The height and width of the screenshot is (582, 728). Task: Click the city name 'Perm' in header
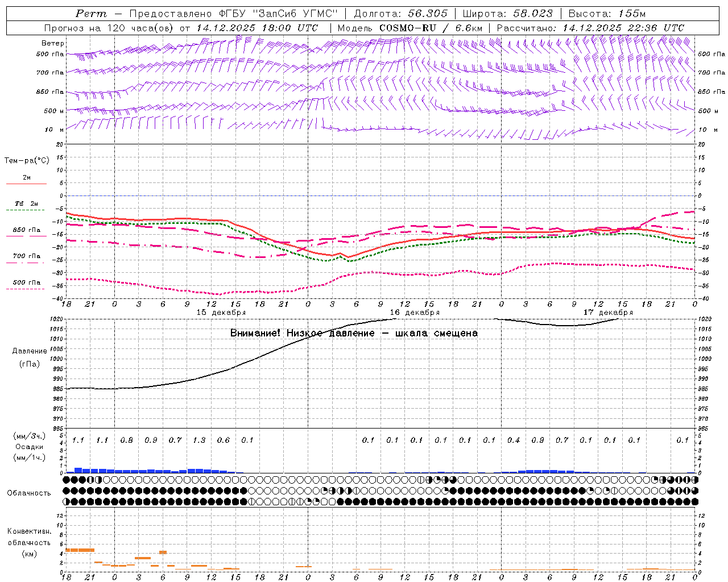point(91,14)
